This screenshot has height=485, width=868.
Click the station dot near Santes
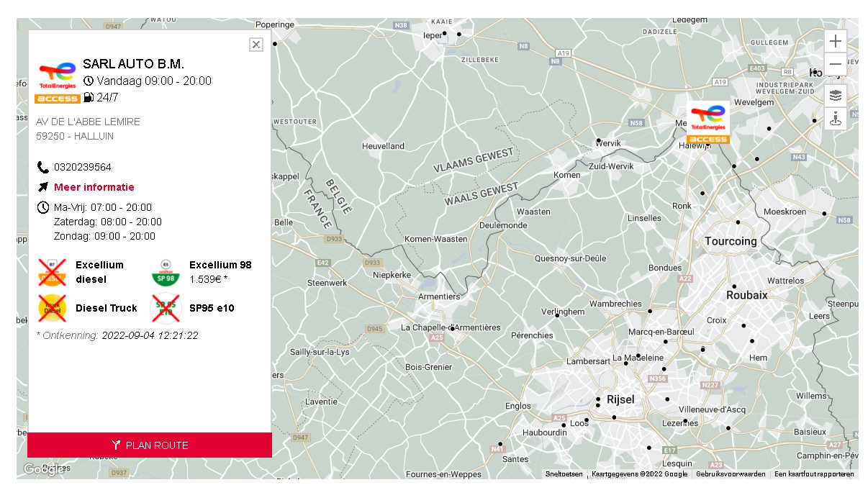tap(501, 444)
